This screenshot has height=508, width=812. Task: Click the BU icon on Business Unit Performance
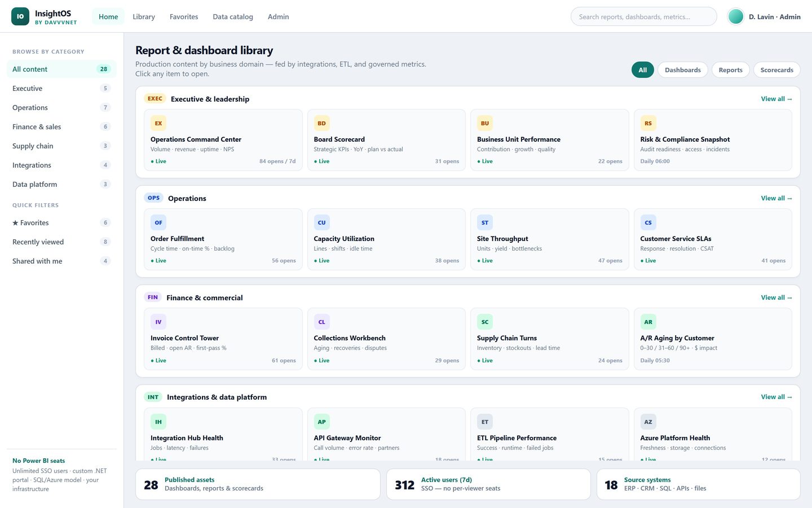click(485, 123)
